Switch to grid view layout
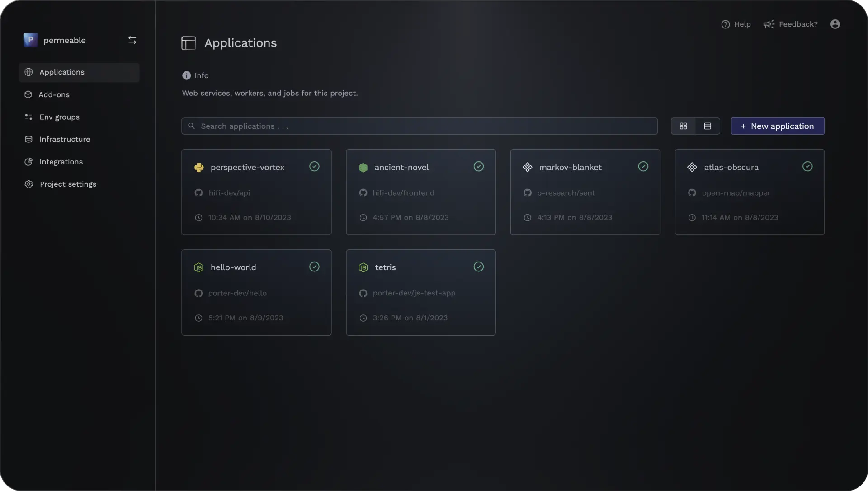Viewport: 868px width, 491px height. 683,126
